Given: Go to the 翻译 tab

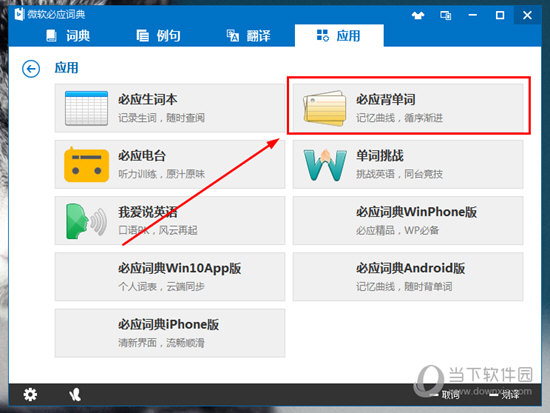Looking at the screenshot, I should [249, 36].
